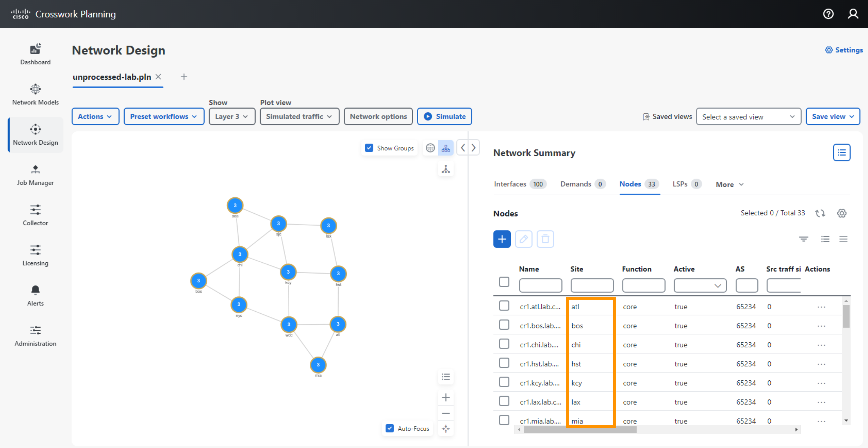Open the Settings link
Screen dimensions: 868x448
[x=844, y=50]
